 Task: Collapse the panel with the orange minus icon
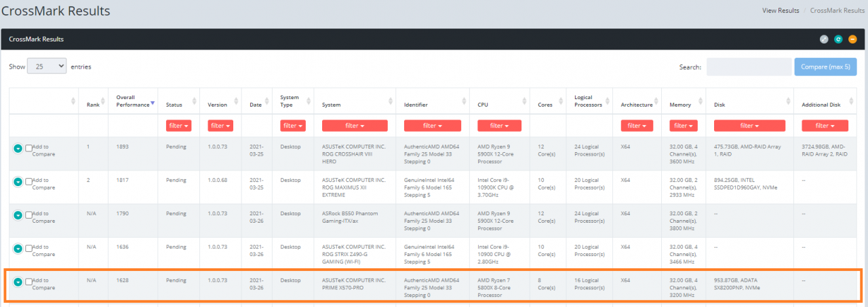click(852, 39)
